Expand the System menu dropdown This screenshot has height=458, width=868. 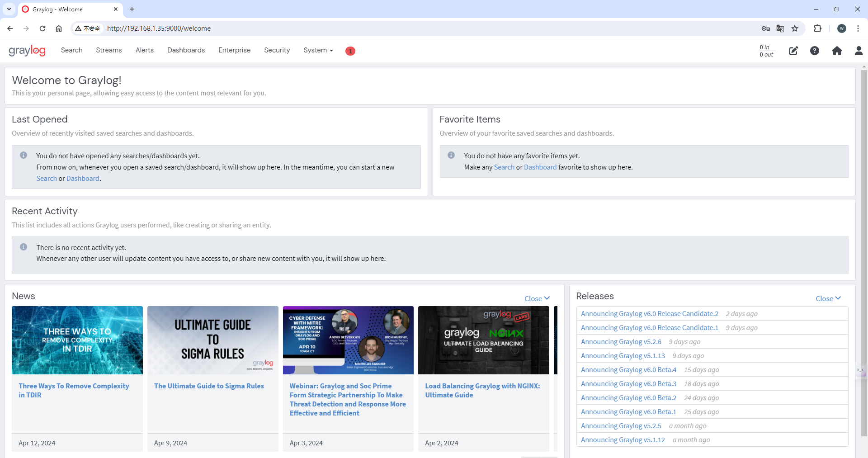[x=318, y=50]
